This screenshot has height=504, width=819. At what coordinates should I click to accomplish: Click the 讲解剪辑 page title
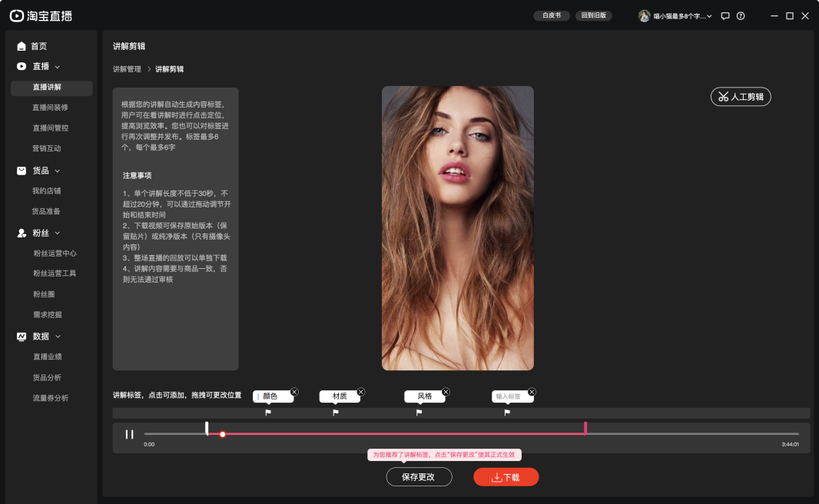click(129, 46)
